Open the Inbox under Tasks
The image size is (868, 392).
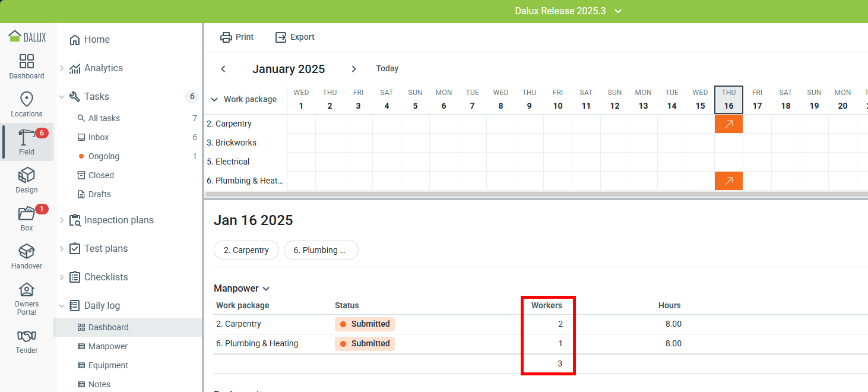tap(99, 137)
